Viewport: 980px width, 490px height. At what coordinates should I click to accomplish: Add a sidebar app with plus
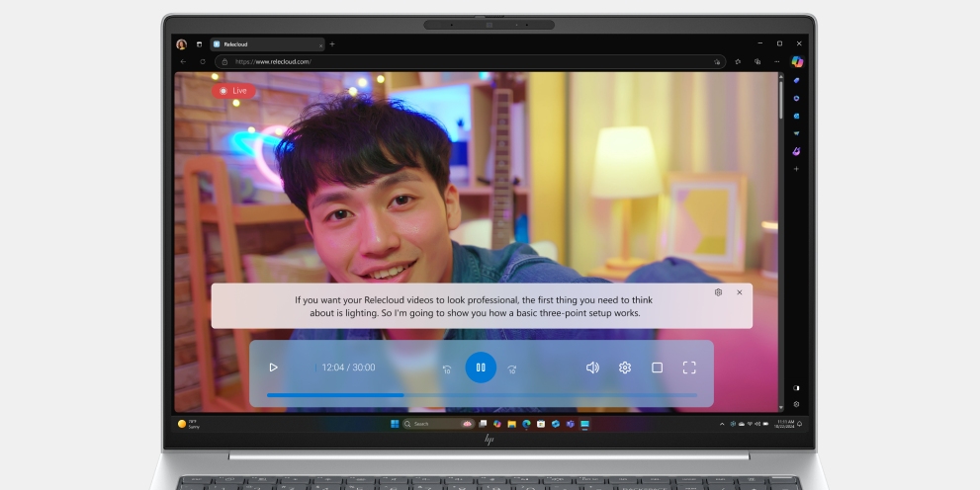pyautogui.click(x=796, y=169)
